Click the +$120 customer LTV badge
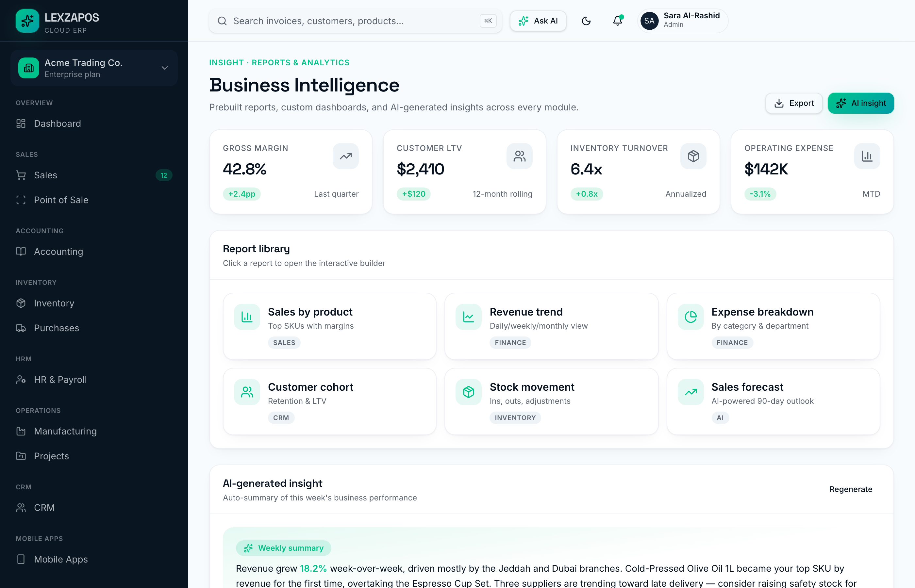 pos(414,194)
